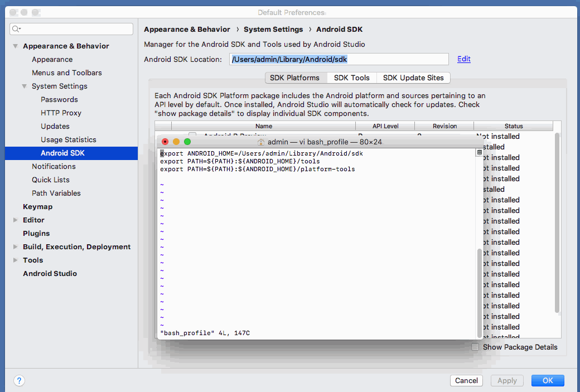The image size is (580, 392).
Task: Close the terminal window with red button
Action: tap(165, 142)
